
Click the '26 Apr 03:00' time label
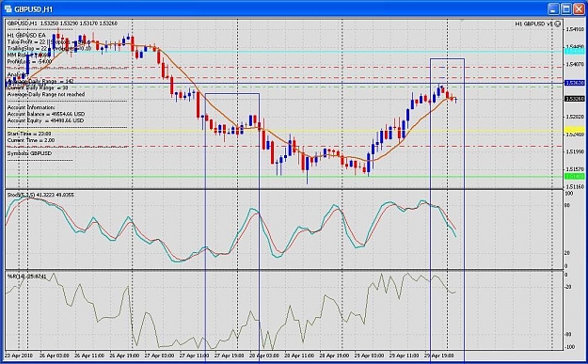55,356
